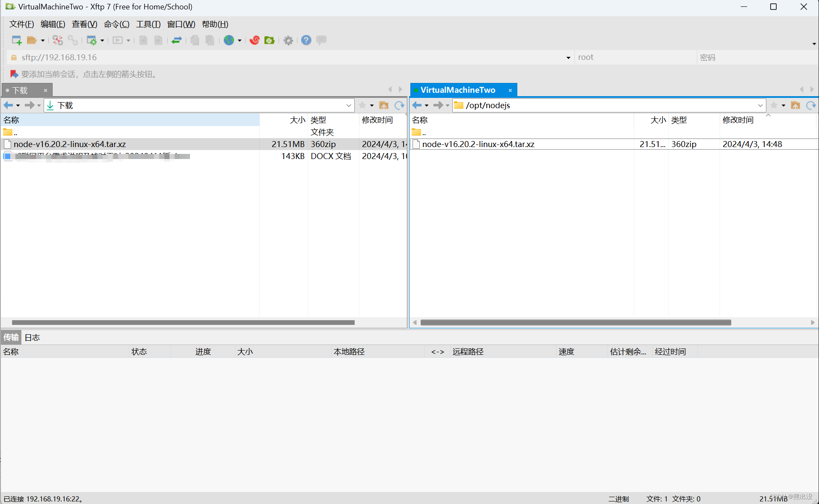Expand the session properties dropdown arrow
819x504 pixels.
pyautogui.click(x=102, y=41)
